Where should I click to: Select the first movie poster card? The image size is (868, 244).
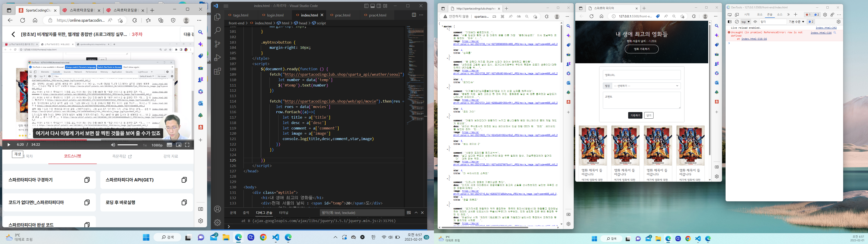593,145
